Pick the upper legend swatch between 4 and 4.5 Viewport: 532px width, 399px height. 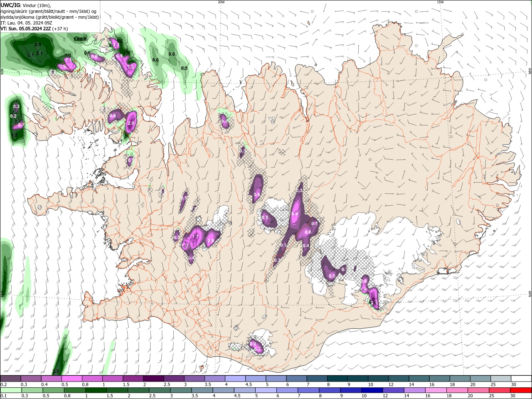pos(235,379)
